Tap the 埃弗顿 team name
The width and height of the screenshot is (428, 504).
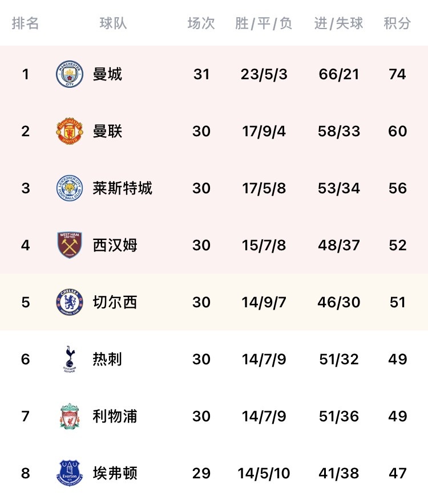click(115, 473)
